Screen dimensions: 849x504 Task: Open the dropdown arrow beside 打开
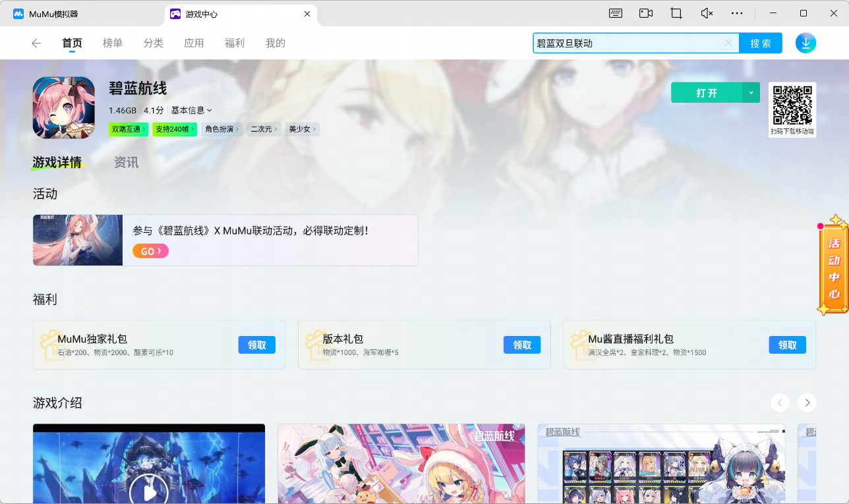coord(751,93)
